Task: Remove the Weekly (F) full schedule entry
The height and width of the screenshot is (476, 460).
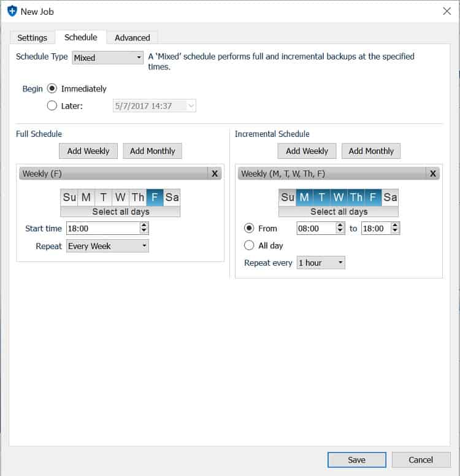Action: click(x=215, y=174)
